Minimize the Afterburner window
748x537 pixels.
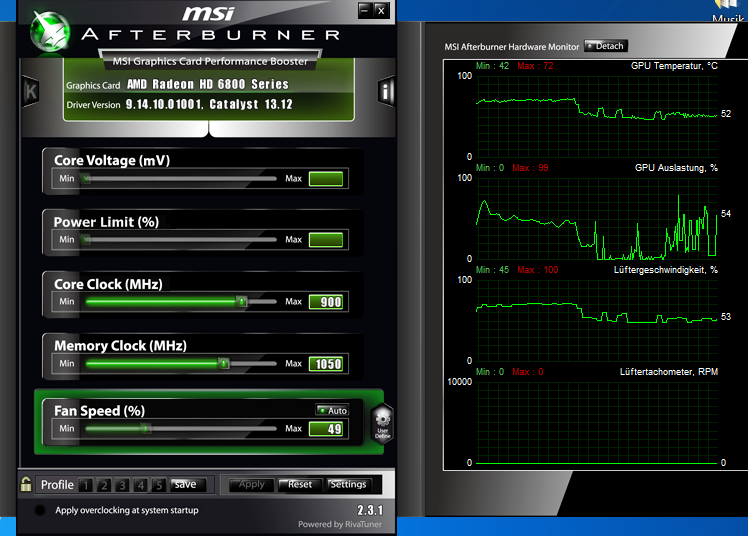click(365, 10)
